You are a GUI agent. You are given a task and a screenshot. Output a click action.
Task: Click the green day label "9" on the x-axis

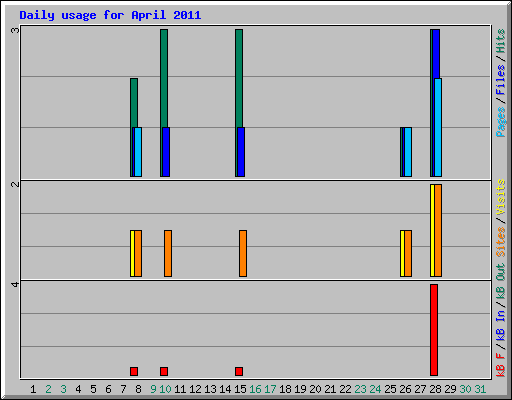point(153,389)
